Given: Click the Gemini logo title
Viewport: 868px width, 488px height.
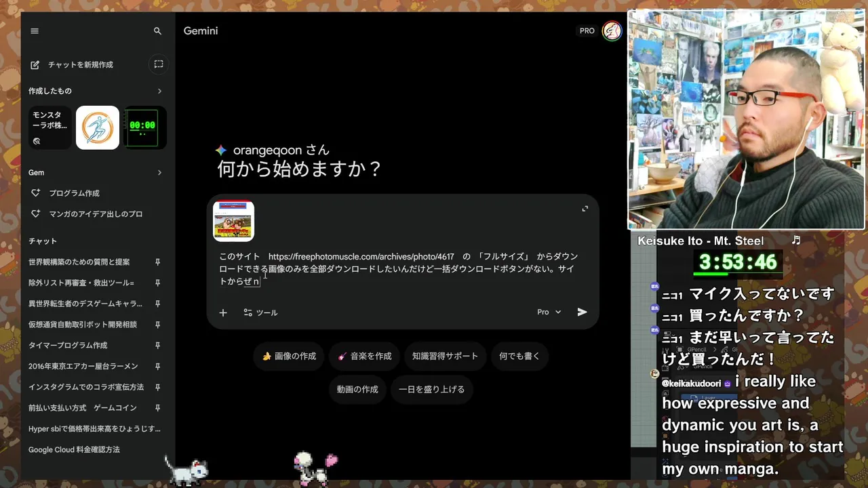Looking at the screenshot, I should pos(201,31).
